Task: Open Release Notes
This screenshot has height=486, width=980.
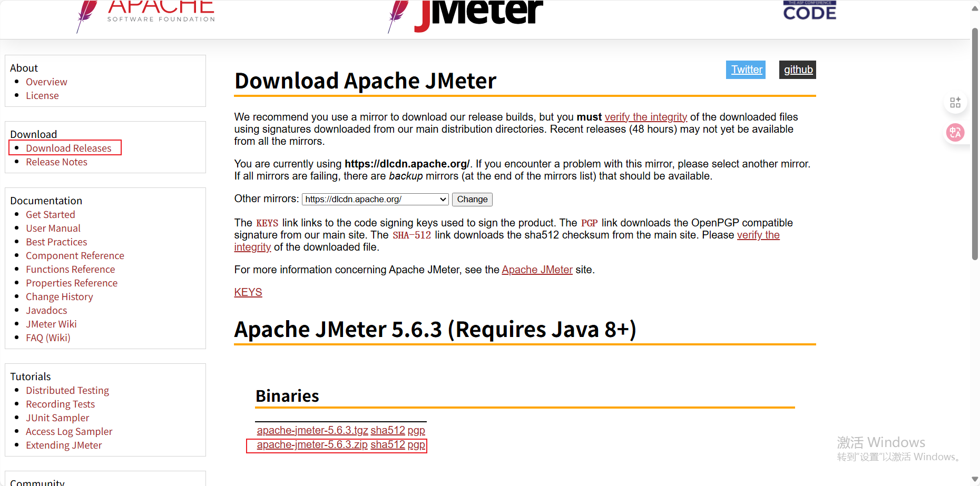Action: click(x=56, y=162)
